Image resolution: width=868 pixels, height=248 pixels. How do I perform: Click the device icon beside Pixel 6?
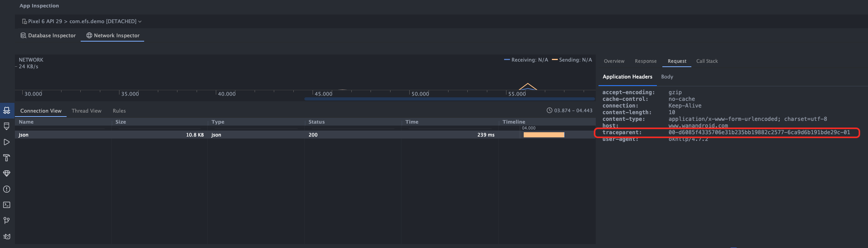24,21
